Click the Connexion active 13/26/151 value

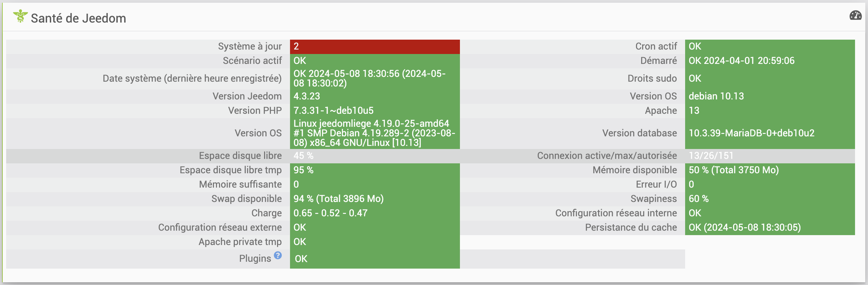711,156
